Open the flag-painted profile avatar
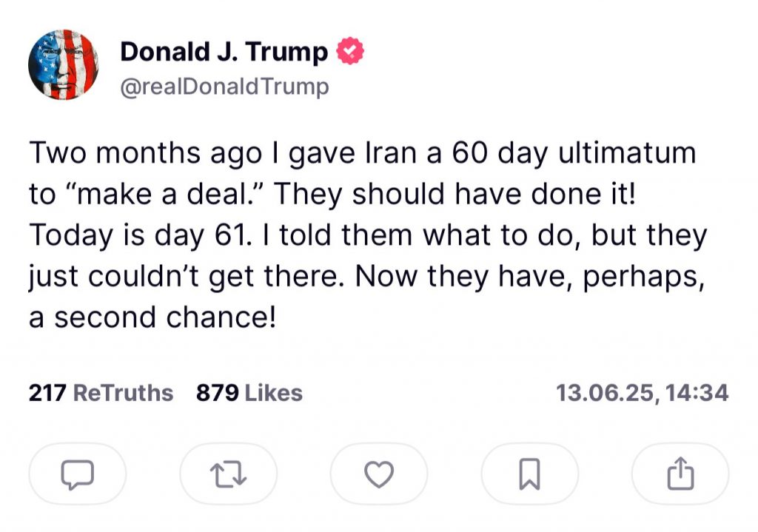Image resolution: width=758 pixels, height=532 pixels. 63,65
